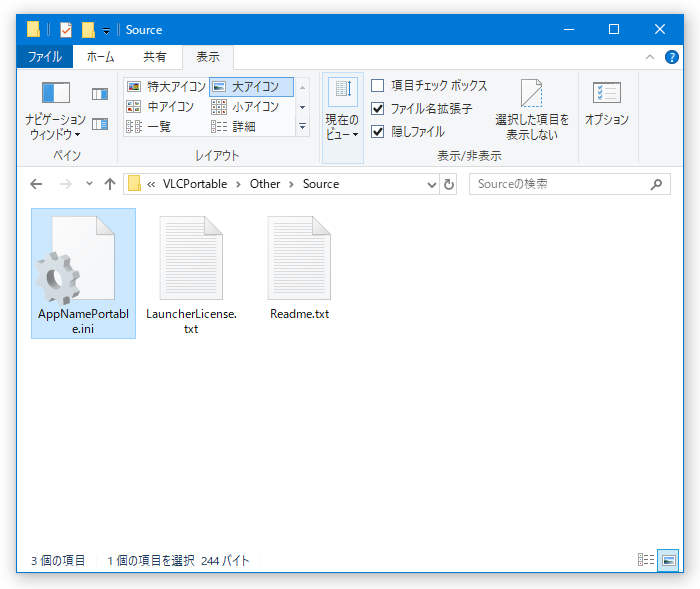
Task: Switch to details view in status bar
Action: point(646,560)
